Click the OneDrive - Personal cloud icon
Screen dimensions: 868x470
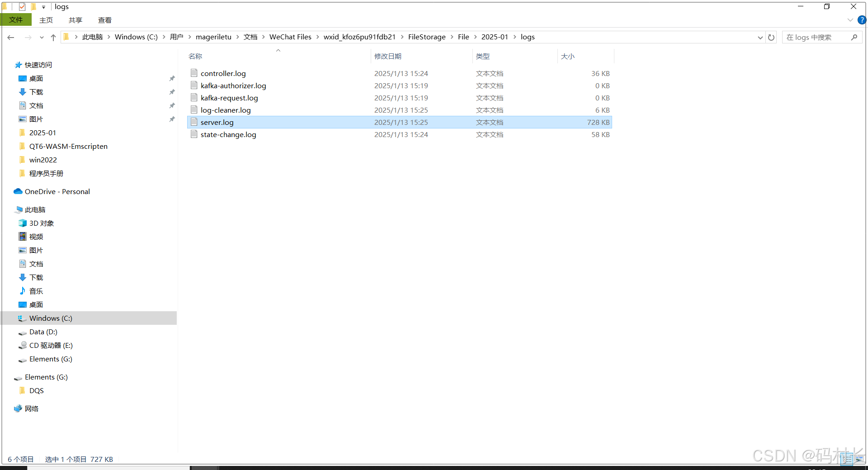(18, 191)
